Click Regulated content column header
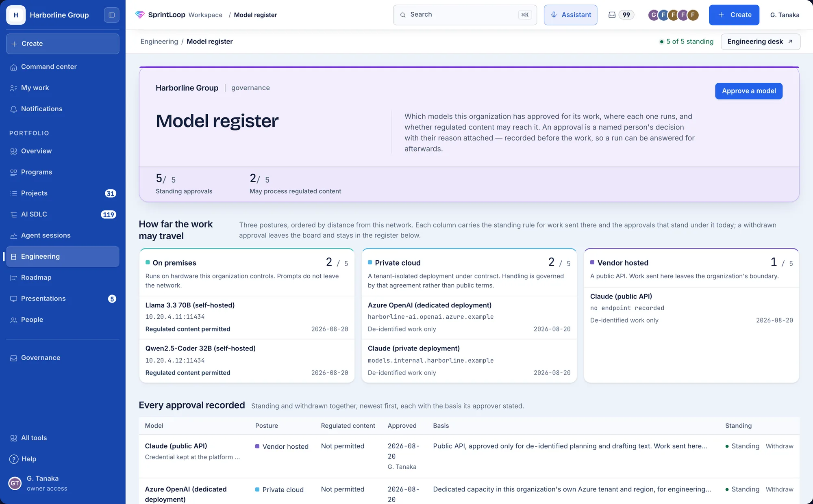 pyautogui.click(x=348, y=426)
